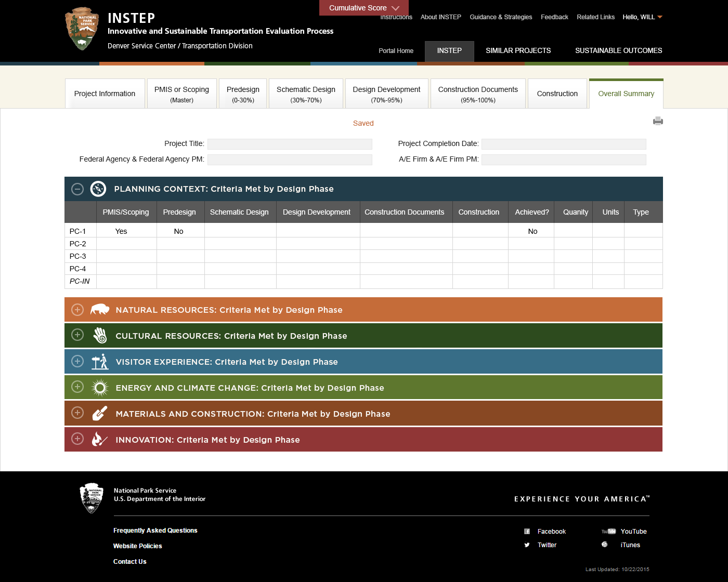This screenshot has height=582, width=728.
Task: Click the printer icon
Action: [x=658, y=121]
